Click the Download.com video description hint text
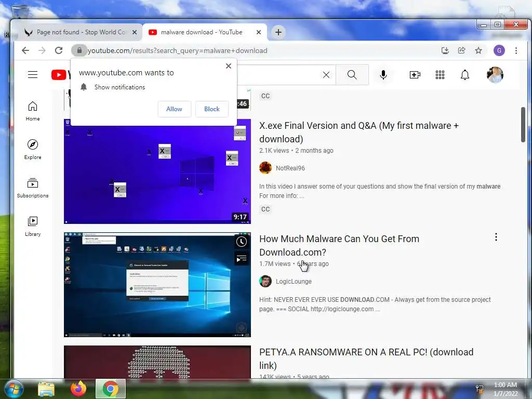This screenshot has width=532, height=399. [x=375, y=304]
